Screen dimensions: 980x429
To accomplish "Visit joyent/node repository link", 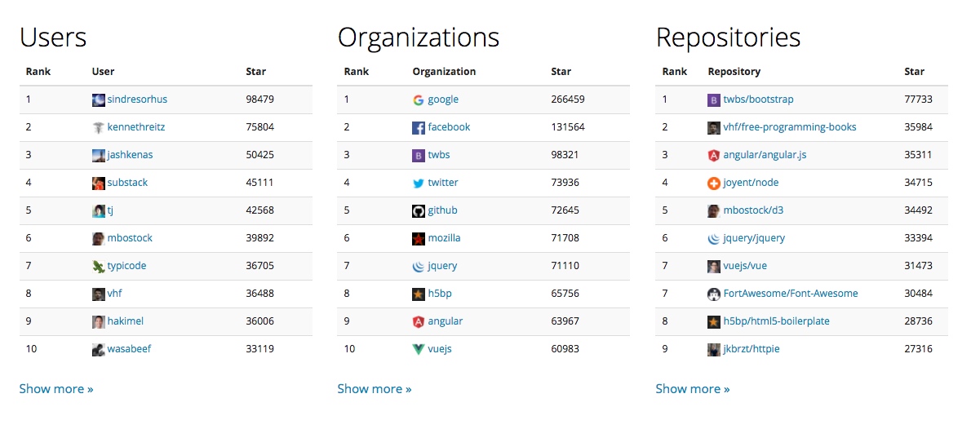I will tap(752, 183).
